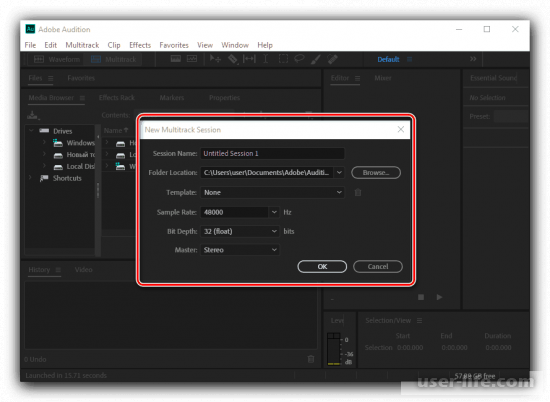
Task: Show spectral pitch display icon
Action: (192, 59)
